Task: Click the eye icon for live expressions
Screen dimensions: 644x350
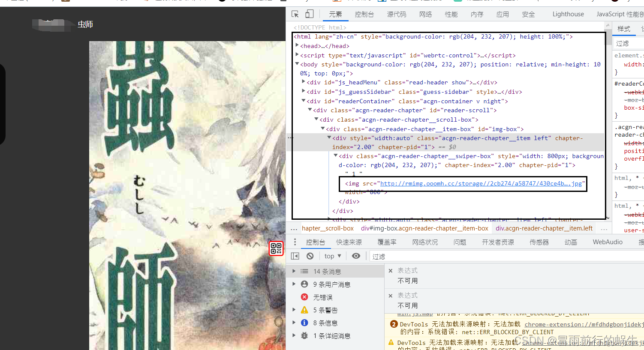Action: (356, 256)
